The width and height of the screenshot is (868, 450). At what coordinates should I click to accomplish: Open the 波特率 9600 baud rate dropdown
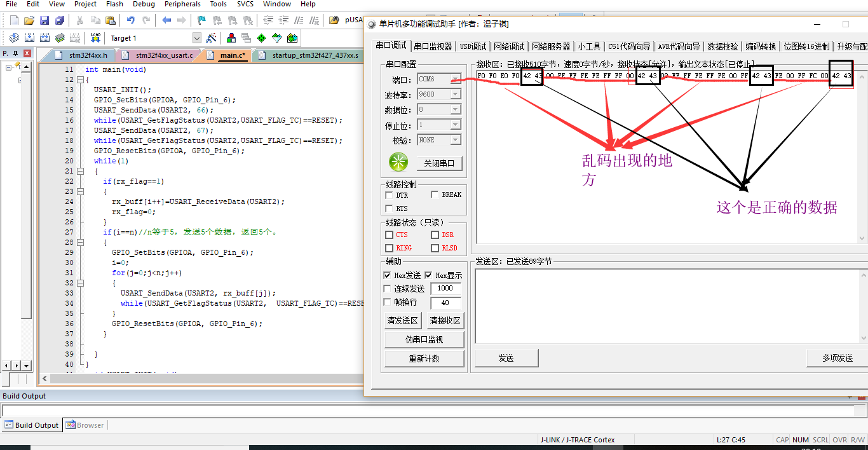[x=455, y=95]
